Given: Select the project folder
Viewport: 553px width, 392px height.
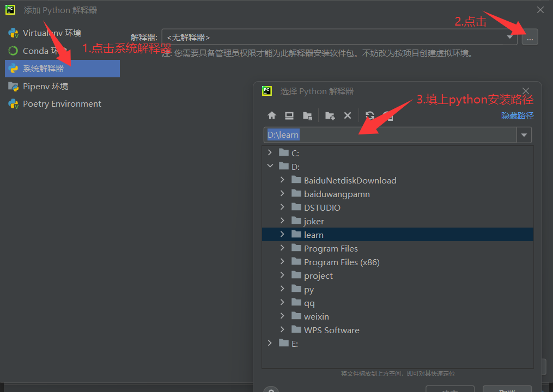Looking at the screenshot, I should (398, 275).
